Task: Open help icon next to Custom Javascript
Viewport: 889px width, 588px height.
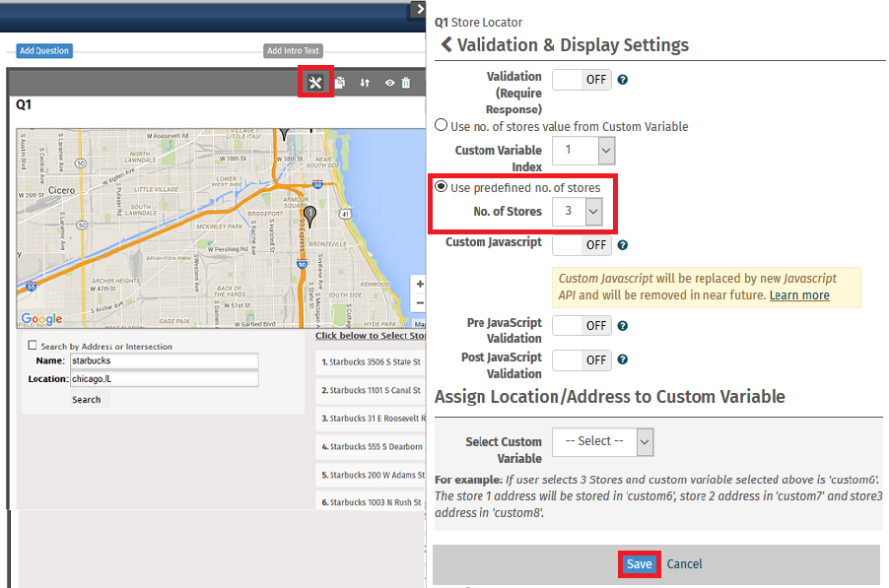Action: click(x=623, y=245)
